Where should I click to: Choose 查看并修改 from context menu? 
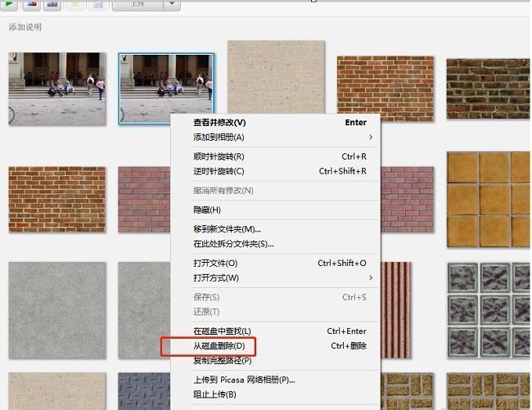click(x=219, y=123)
